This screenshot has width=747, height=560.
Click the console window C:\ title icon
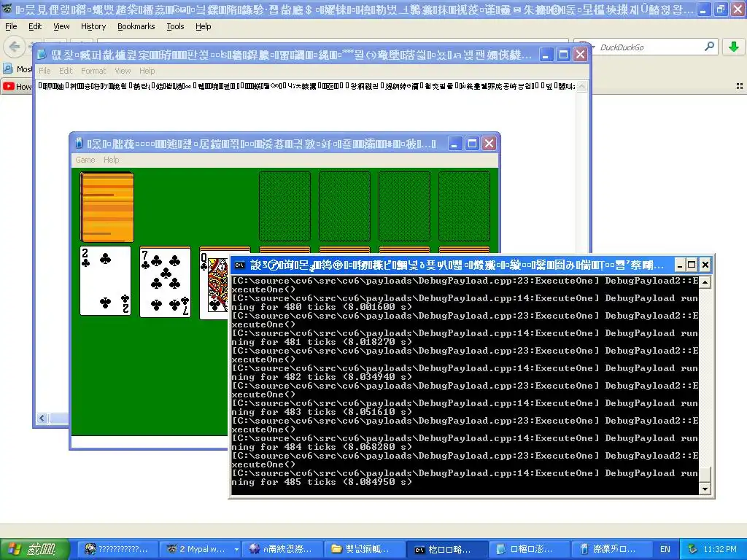tap(239, 265)
